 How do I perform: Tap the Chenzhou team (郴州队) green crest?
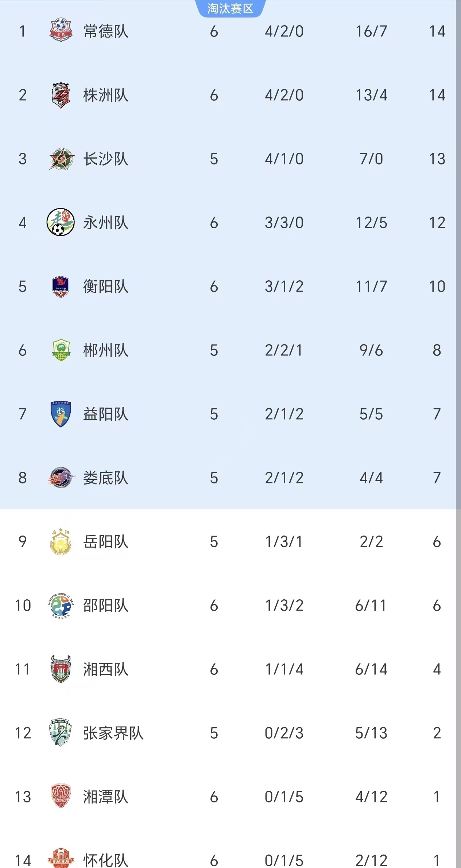tap(61, 350)
